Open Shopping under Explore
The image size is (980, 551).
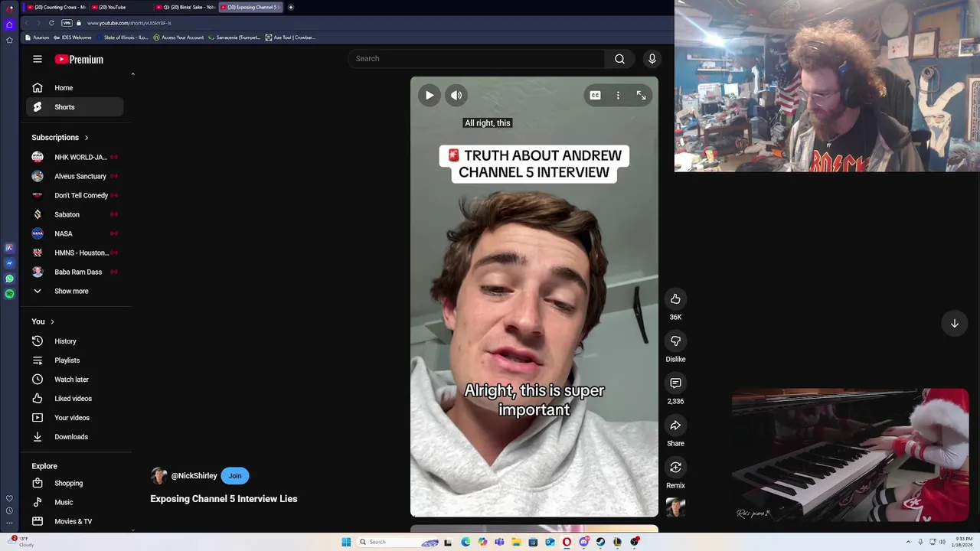click(x=74, y=484)
